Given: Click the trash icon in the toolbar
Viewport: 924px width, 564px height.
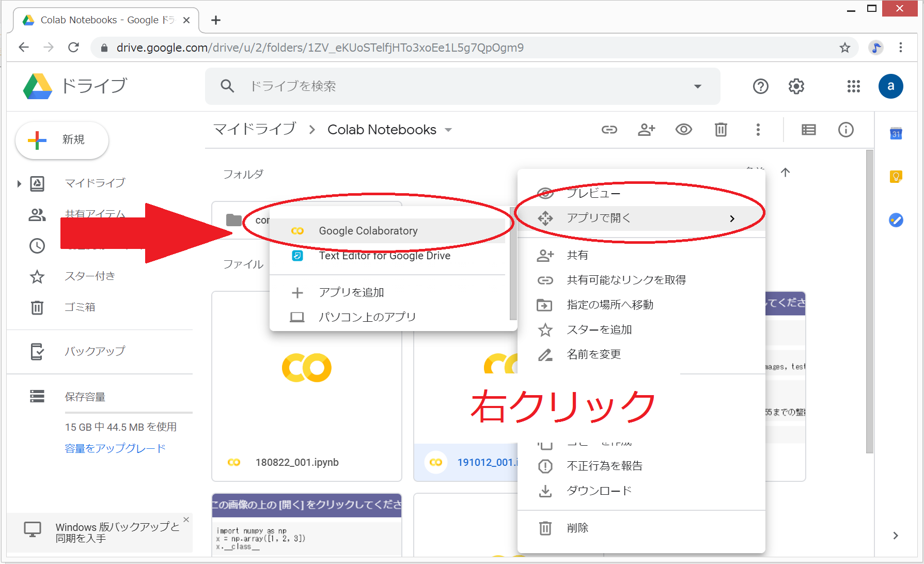Looking at the screenshot, I should (x=721, y=130).
